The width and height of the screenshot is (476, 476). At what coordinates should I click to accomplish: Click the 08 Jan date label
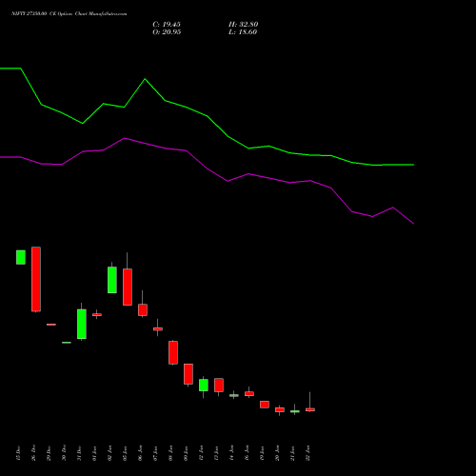coord(170,453)
